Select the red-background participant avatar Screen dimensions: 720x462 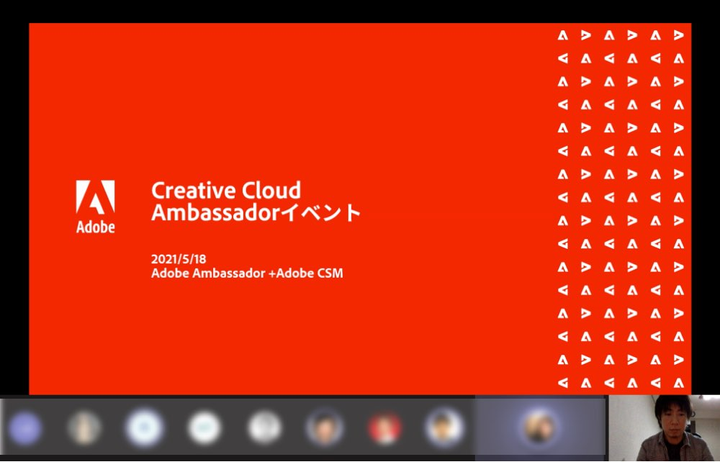point(385,428)
